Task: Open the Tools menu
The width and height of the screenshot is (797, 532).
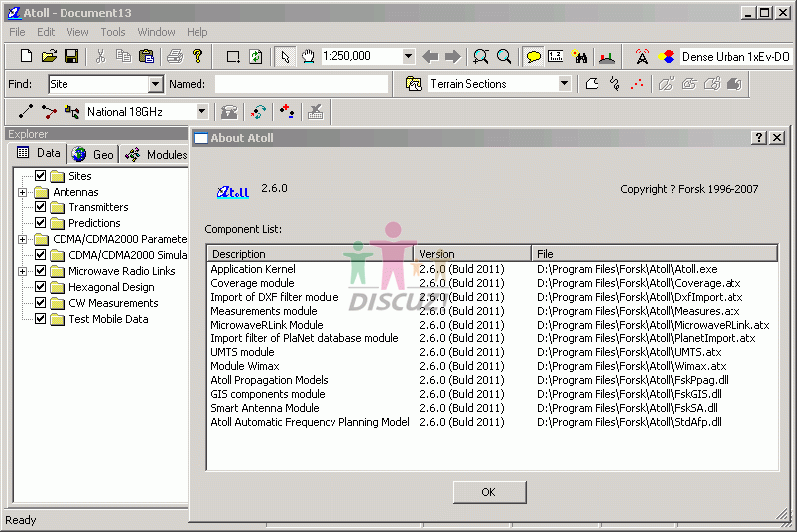Action: coord(112,32)
